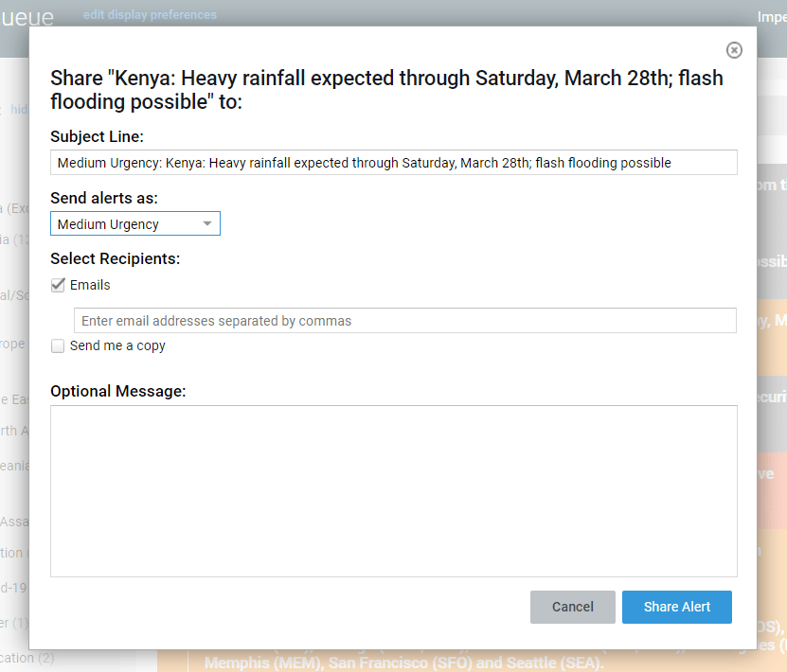Select the sidebar category ending in 'cation (2)'

27,658
